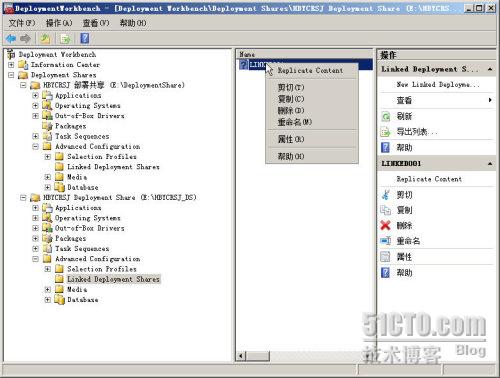
Task: Click Replicate Content in actions pane
Action: [x=429, y=179]
